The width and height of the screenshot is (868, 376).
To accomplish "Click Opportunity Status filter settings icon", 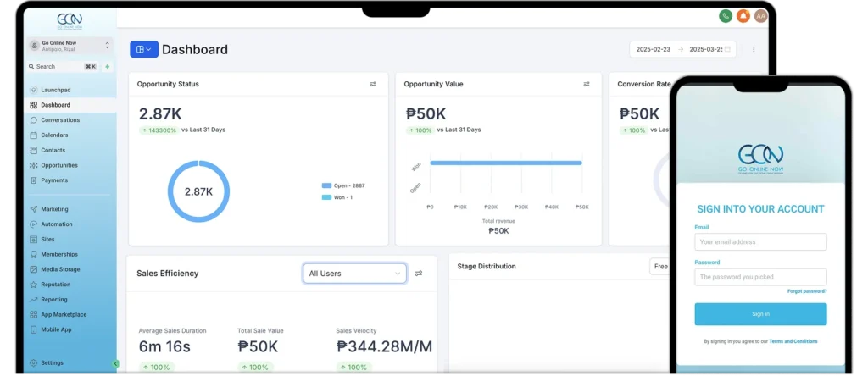I will [373, 84].
